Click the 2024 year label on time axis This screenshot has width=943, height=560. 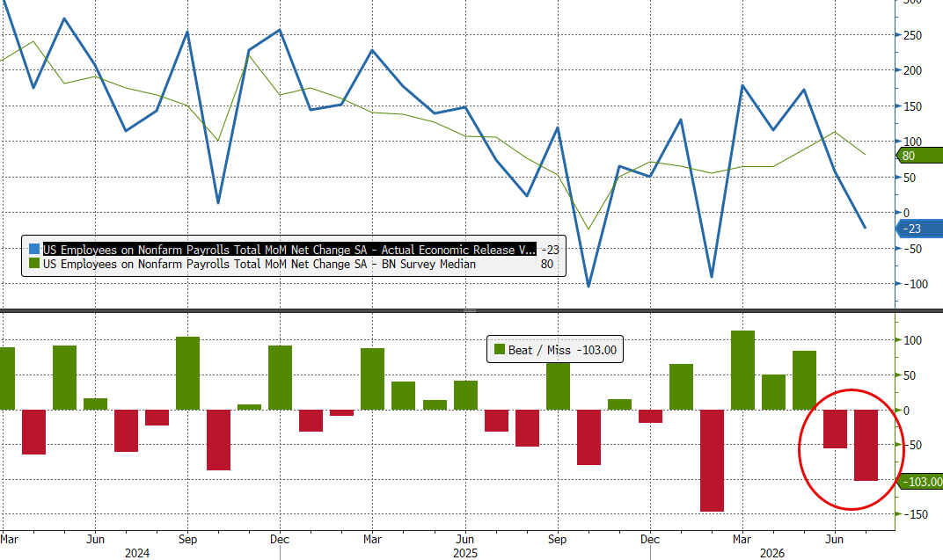click(137, 553)
